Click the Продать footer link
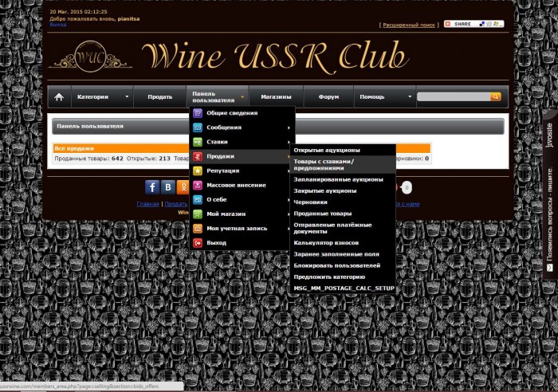 click(x=176, y=204)
